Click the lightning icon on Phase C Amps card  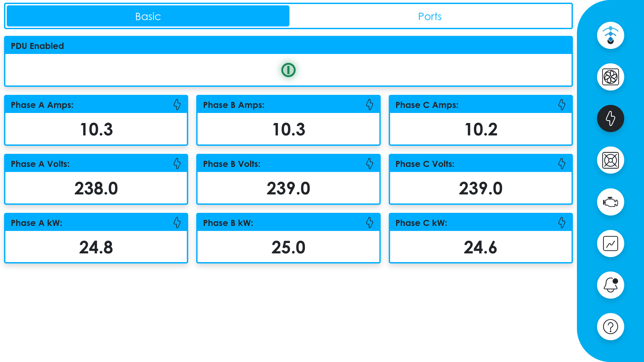coord(562,105)
